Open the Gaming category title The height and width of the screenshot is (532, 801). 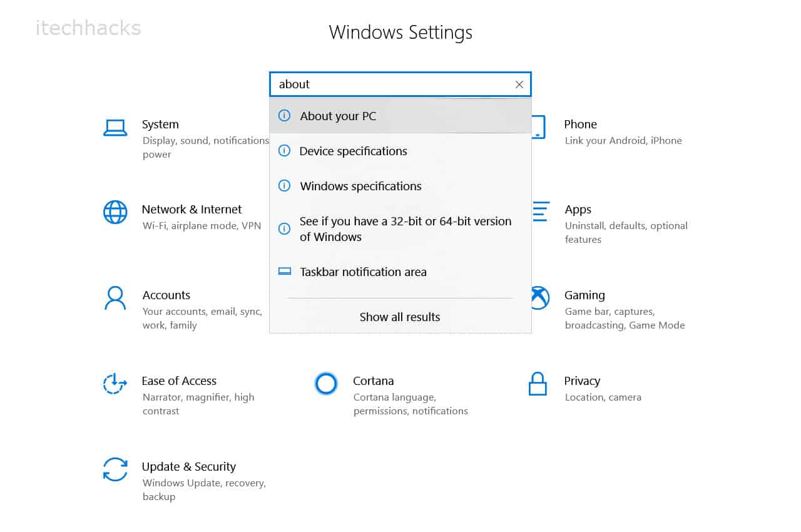[584, 295]
